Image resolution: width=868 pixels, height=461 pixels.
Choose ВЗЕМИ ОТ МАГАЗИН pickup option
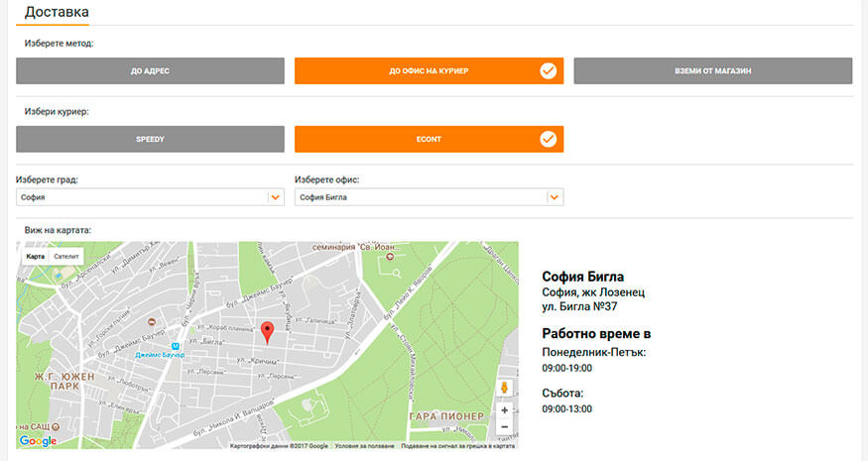click(713, 70)
